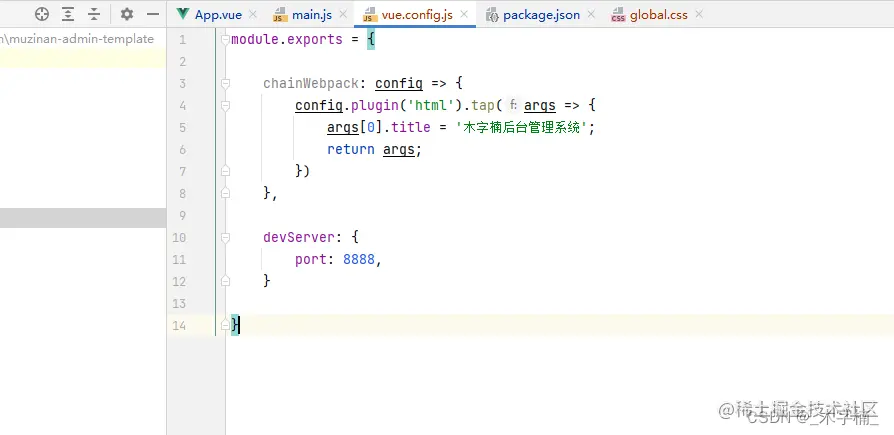Viewport: 894px width, 435px height.
Task: Click the 'return' keyword on line 6
Action: click(x=351, y=149)
